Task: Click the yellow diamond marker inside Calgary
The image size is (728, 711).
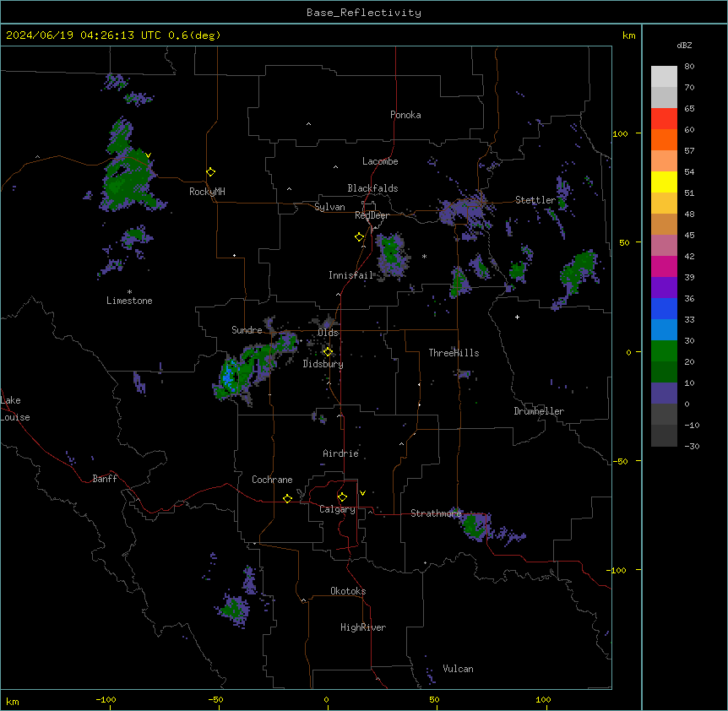Action: coord(342,497)
